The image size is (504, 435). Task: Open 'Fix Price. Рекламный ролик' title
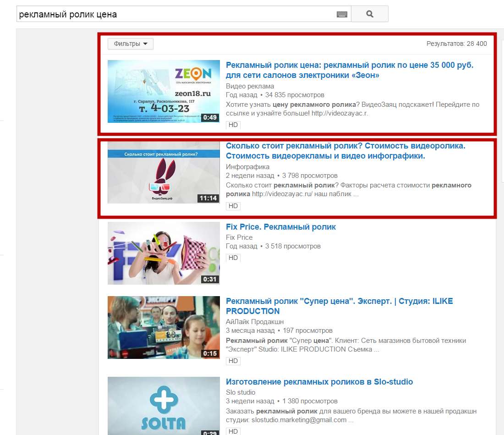tap(280, 227)
